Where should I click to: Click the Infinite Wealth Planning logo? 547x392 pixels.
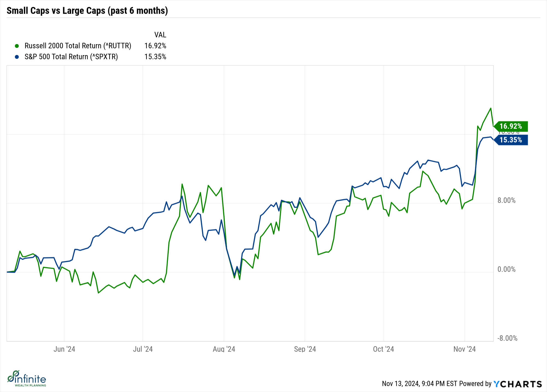(x=27, y=379)
